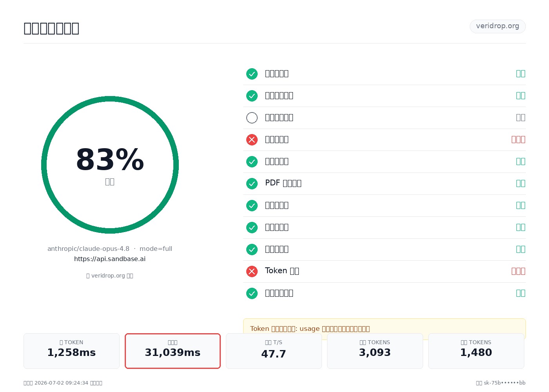Click the green check icon in the last check row
The image size is (549, 392).
(x=252, y=293)
